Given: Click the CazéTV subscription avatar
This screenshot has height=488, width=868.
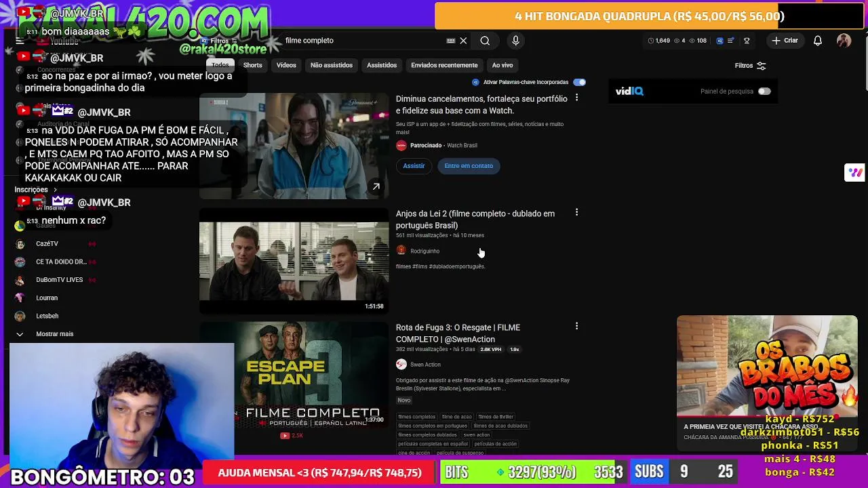Looking at the screenshot, I should [20, 243].
